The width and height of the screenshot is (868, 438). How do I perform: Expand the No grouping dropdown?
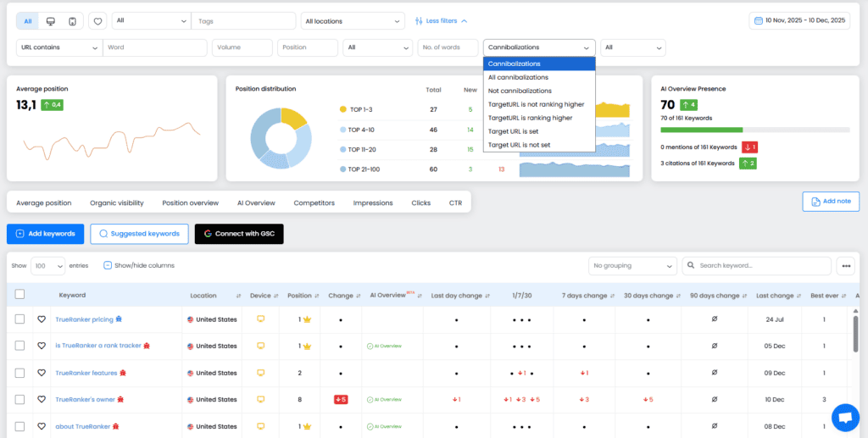[633, 266]
